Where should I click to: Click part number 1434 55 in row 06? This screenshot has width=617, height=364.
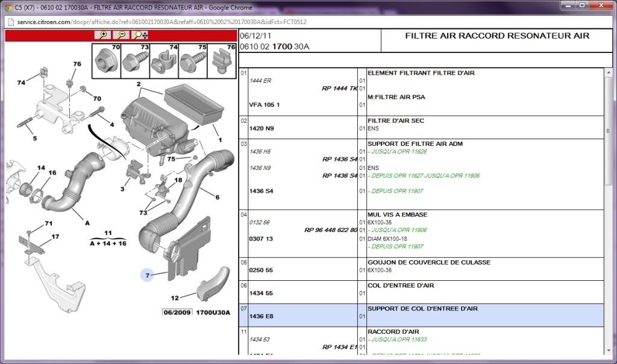[x=261, y=293]
